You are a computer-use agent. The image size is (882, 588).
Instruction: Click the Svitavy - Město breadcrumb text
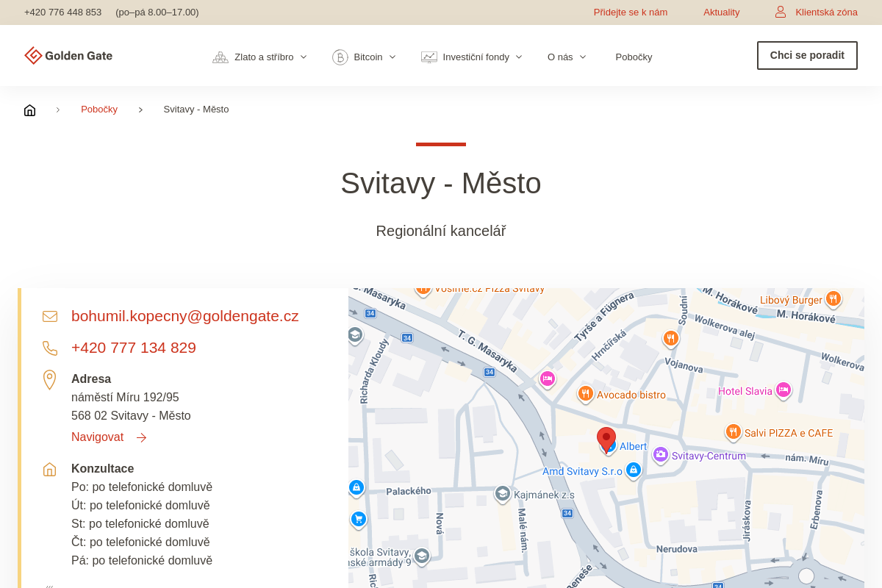196,110
